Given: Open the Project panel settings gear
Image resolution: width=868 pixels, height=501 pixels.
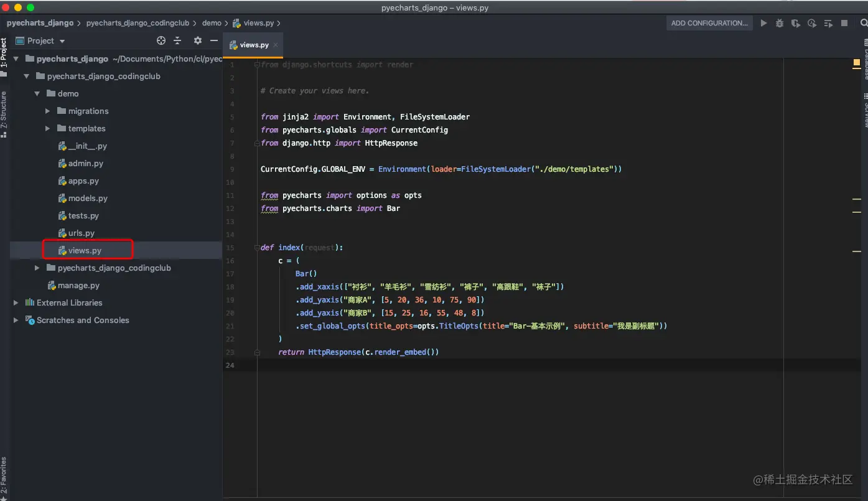Looking at the screenshot, I should (198, 40).
